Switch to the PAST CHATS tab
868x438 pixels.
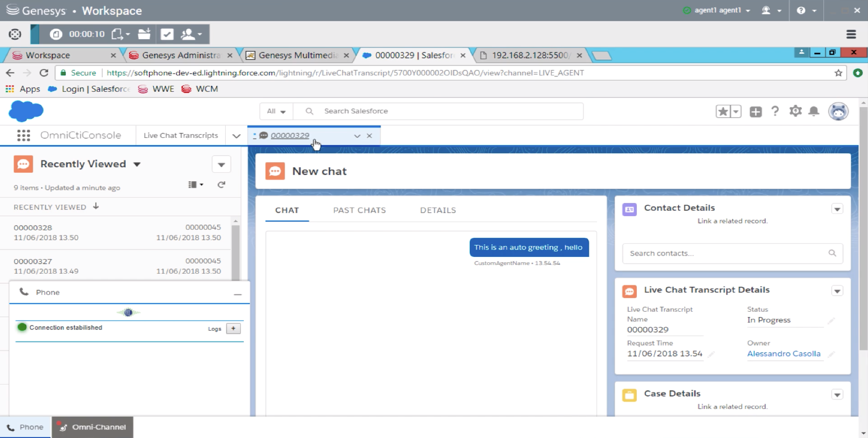[359, 210]
